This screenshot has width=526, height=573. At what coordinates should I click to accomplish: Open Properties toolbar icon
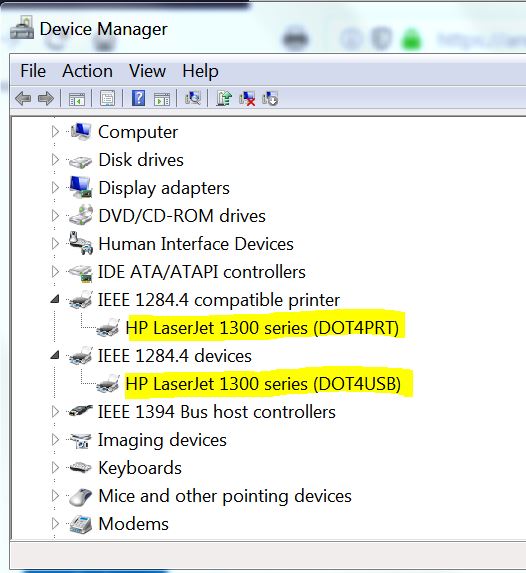coord(107,99)
